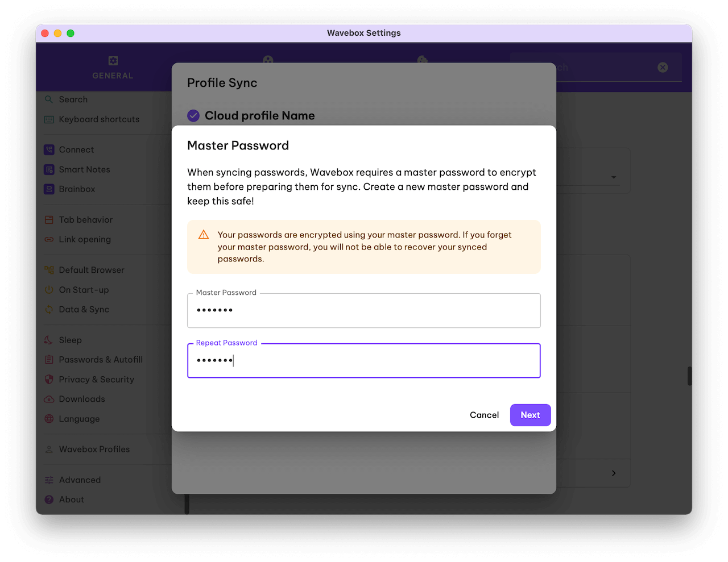Focus the Repeat Password field

363,360
